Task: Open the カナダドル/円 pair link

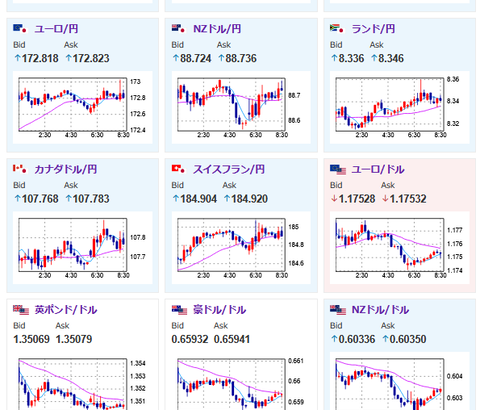Action: tap(66, 169)
